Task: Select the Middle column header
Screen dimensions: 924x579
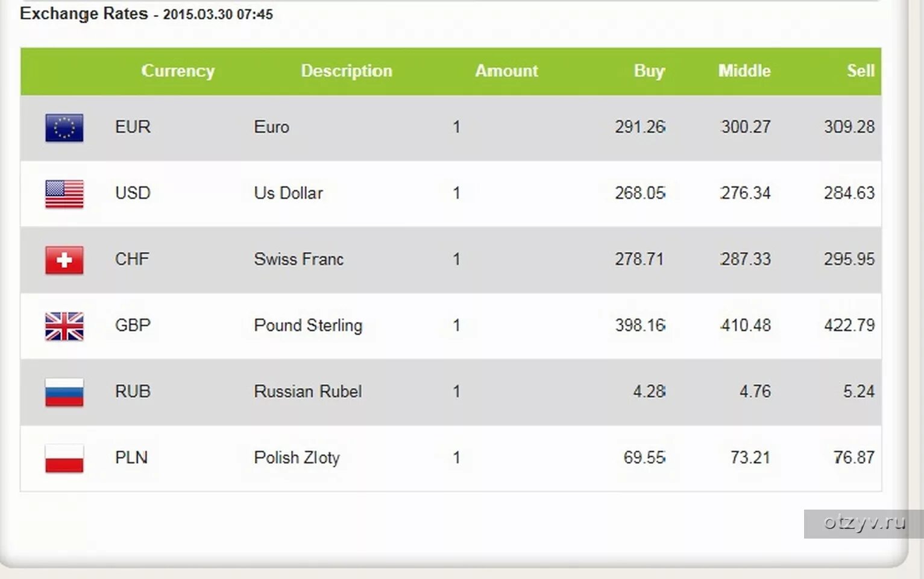Action: coord(744,71)
